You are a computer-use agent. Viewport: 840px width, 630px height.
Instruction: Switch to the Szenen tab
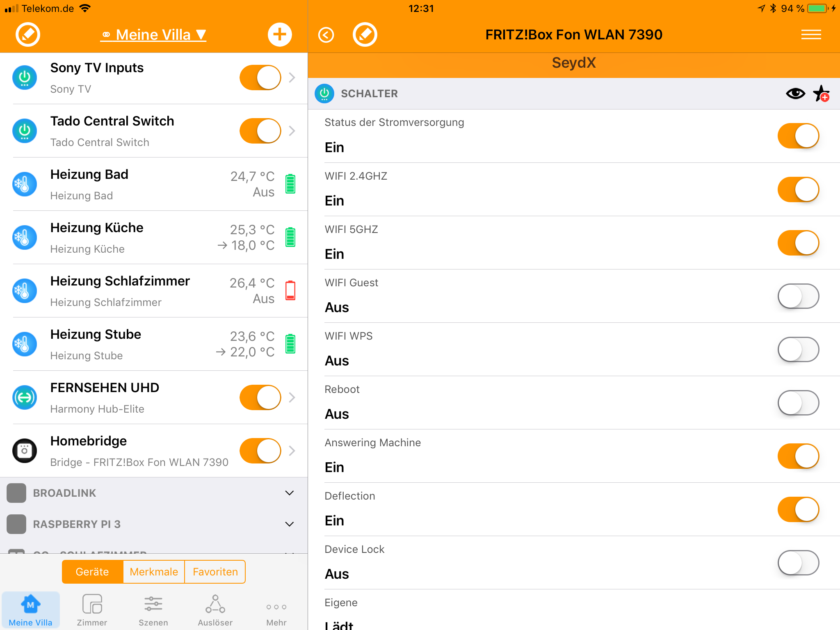click(x=153, y=611)
